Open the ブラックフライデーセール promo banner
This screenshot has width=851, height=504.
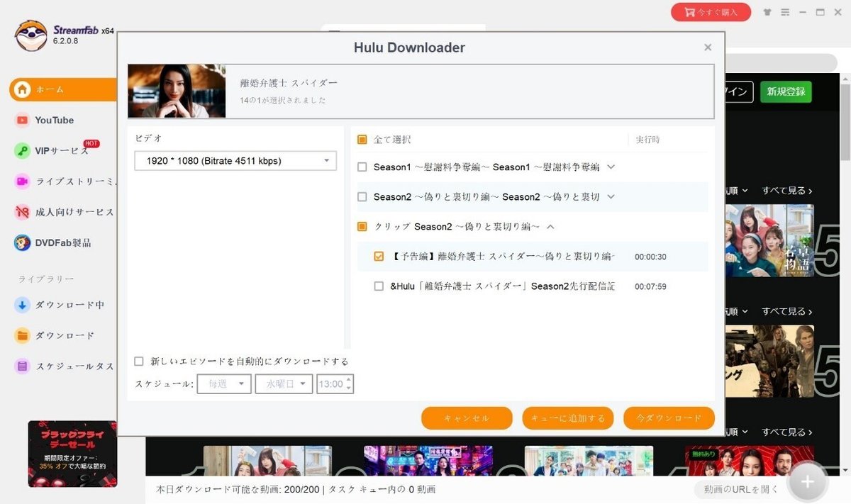72,454
